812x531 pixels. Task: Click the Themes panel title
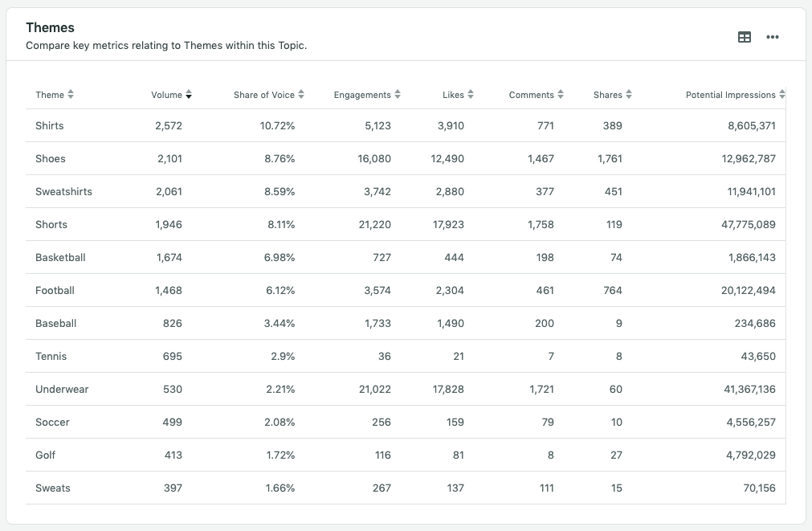coord(51,27)
